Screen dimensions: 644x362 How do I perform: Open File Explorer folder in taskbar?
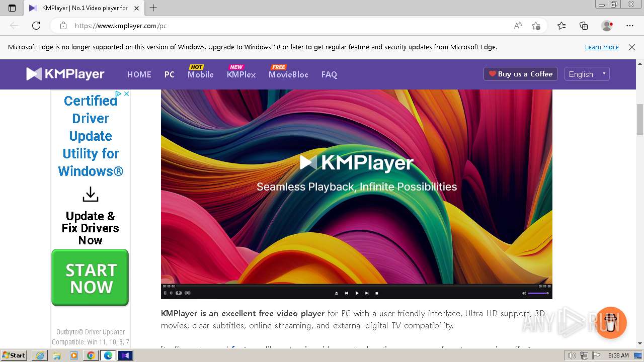[57, 355]
